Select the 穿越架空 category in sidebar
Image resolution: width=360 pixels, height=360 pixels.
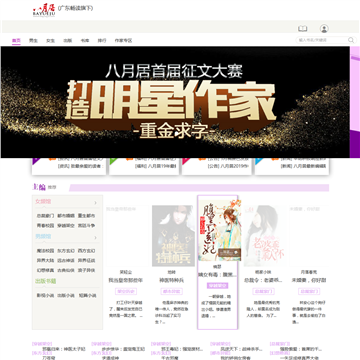[66, 226]
